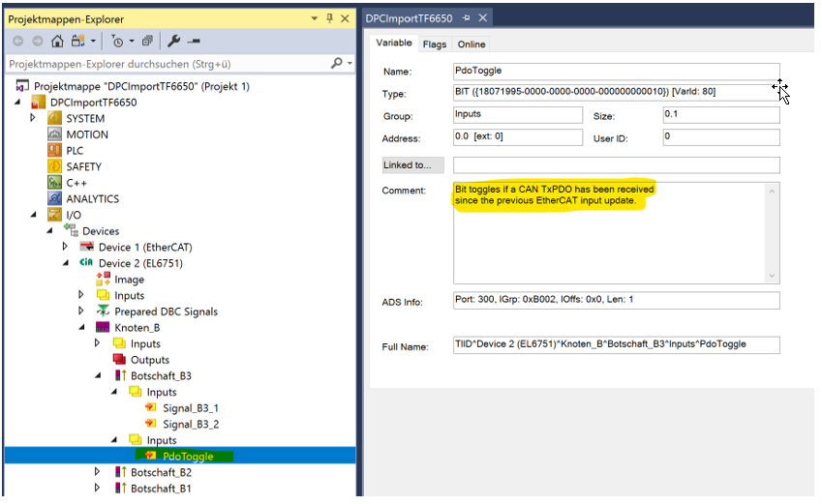Click the Botschaft_B3 message icon
This screenshot has height=504, width=822.
[121, 375]
